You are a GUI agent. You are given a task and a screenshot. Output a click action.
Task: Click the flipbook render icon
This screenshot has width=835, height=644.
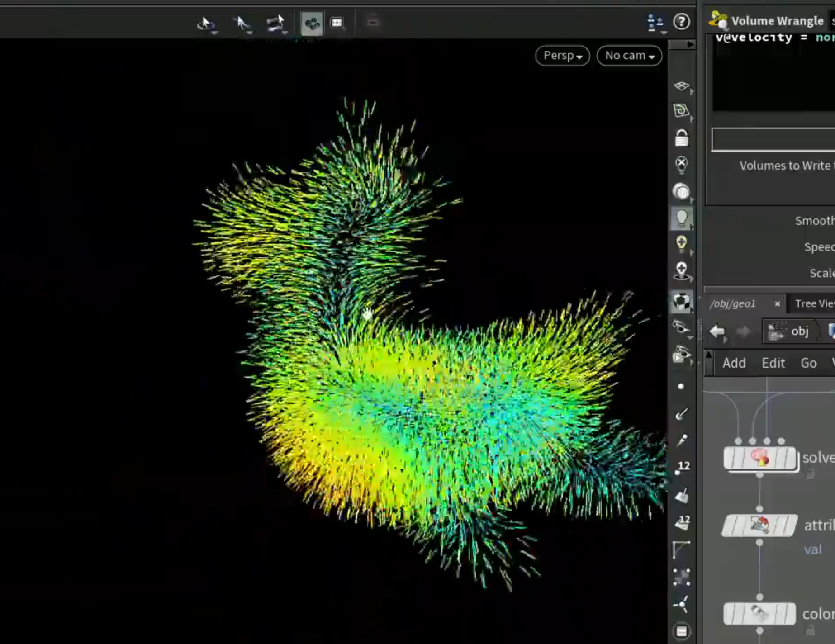[337, 23]
